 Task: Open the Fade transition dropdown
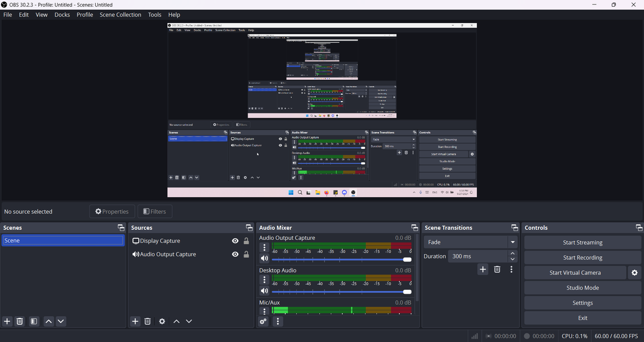pos(470,242)
